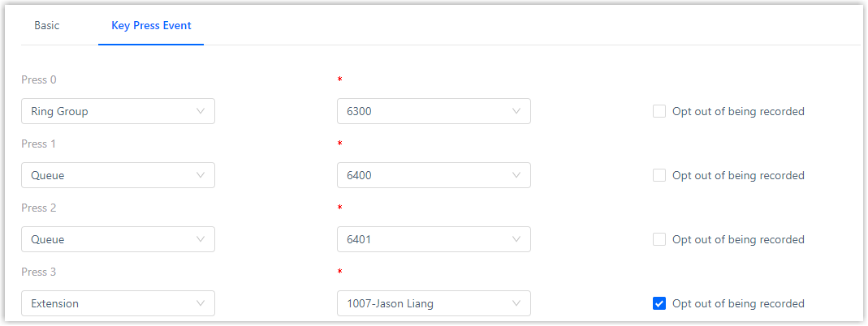The width and height of the screenshot is (868, 326).
Task: Uncheck recording opt-out for Press 3
Action: [659, 303]
